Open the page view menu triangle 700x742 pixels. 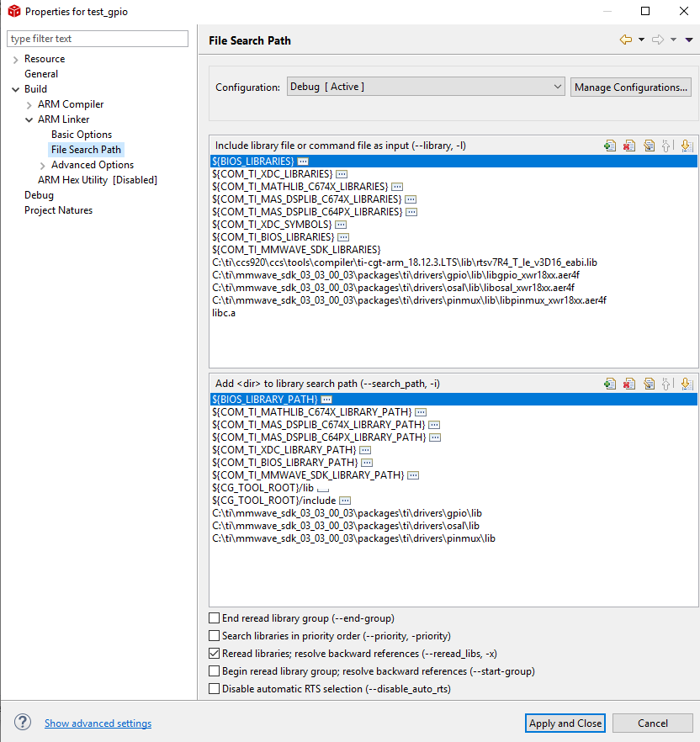coord(689,40)
